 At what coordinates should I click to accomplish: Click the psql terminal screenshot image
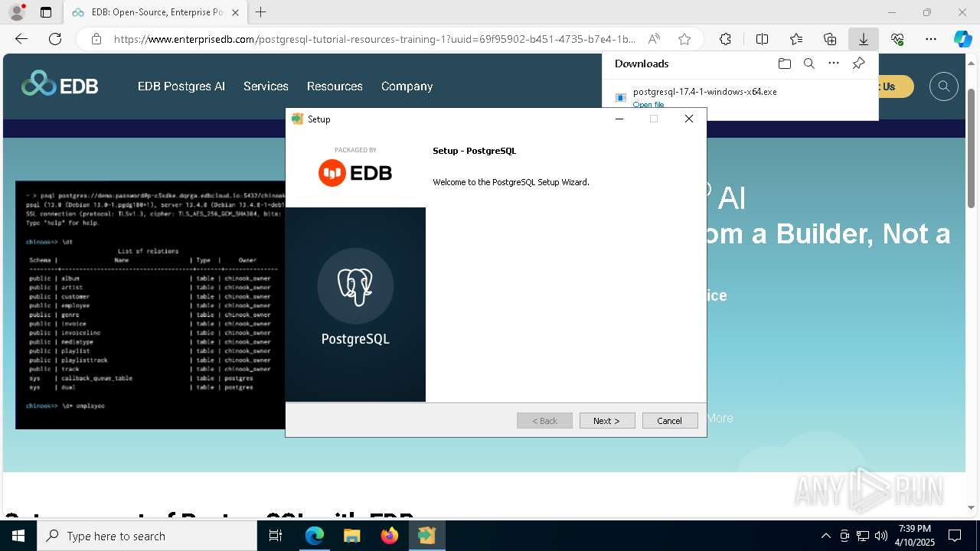(x=151, y=305)
